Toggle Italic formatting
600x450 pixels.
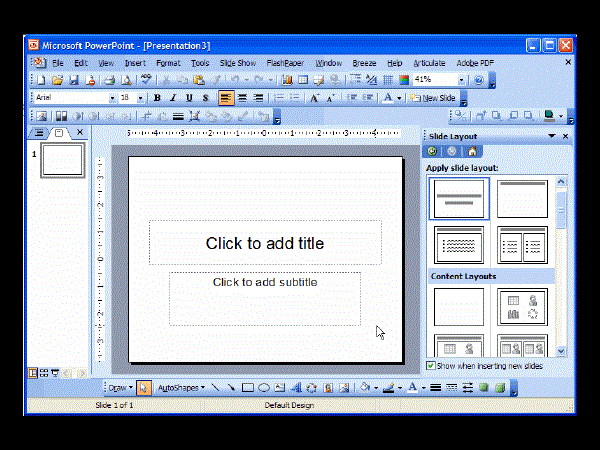point(173,98)
